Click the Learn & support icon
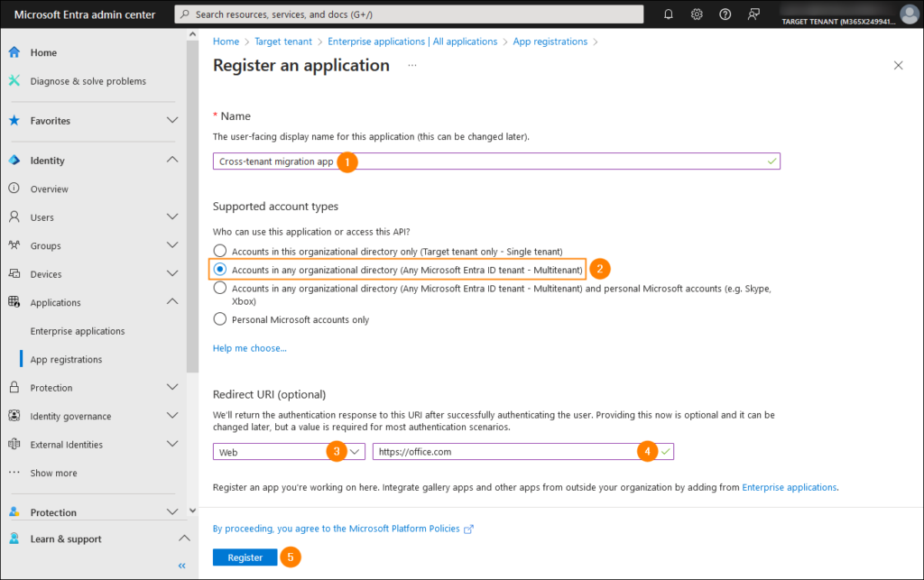The width and height of the screenshot is (924, 580). [14, 539]
